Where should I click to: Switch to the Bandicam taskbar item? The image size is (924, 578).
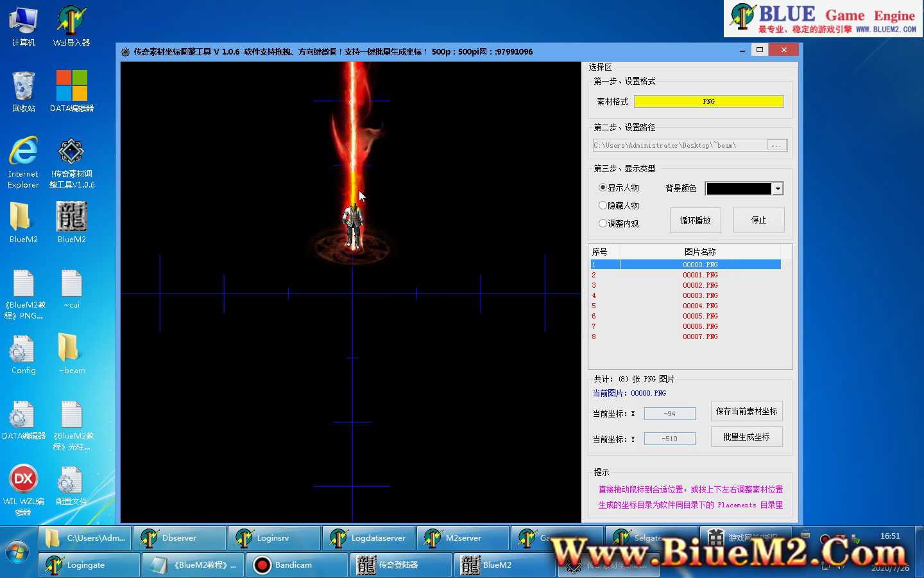[x=296, y=565]
